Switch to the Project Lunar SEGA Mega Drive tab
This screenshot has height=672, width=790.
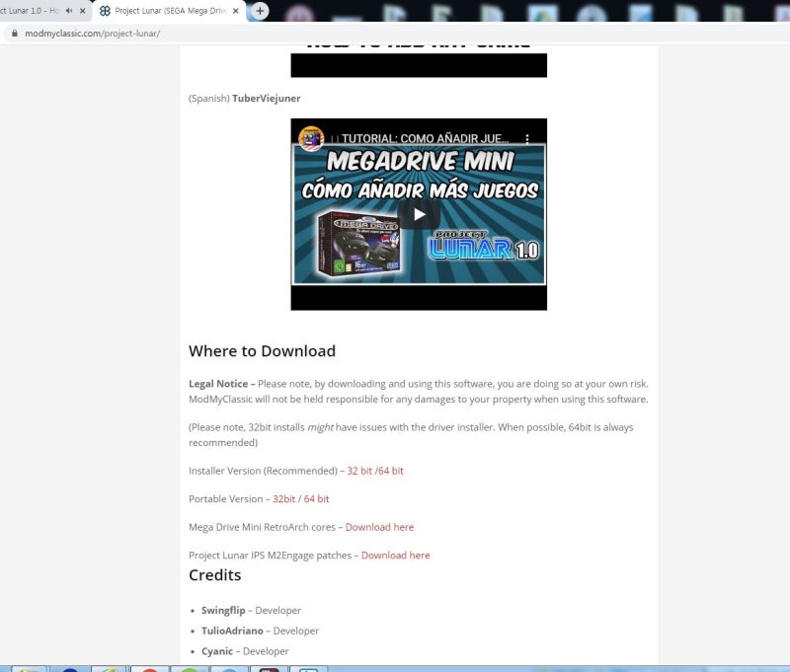pyautogui.click(x=169, y=11)
